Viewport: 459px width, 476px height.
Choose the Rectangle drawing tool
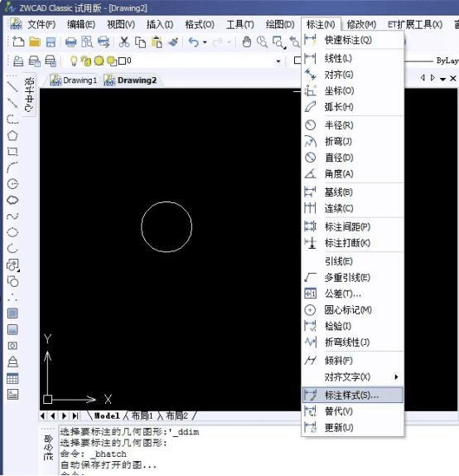pos(12,152)
